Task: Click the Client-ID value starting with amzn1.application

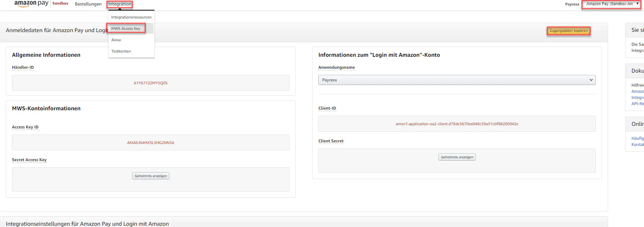Action: 457,124
